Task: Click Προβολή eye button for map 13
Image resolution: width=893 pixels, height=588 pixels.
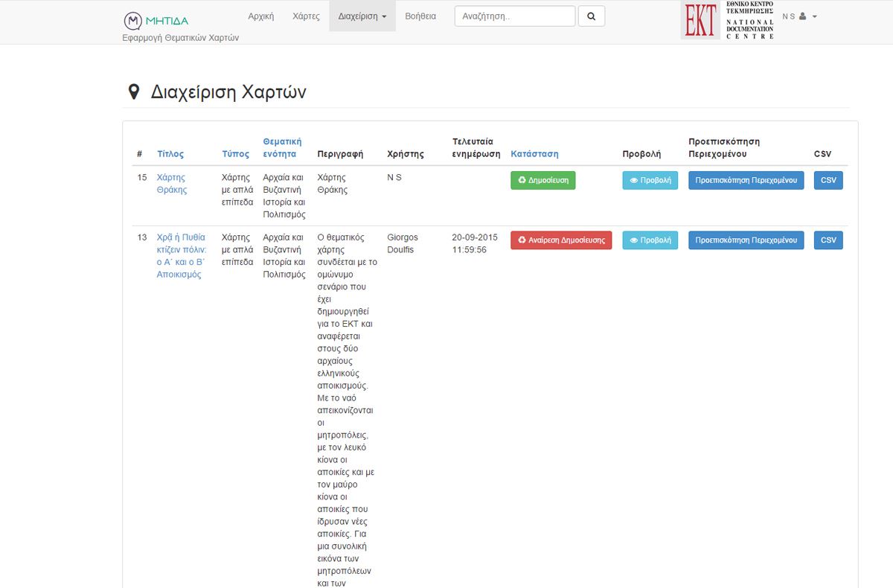Action: pyautogui.click(x=650, y=240)
